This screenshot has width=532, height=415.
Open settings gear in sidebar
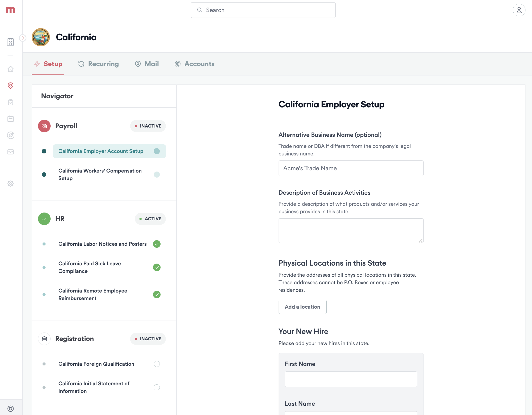coord(11,184)
